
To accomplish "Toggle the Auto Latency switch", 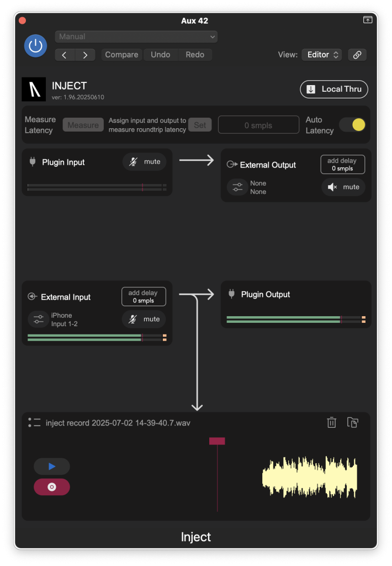I will click(x=353, y=125).
